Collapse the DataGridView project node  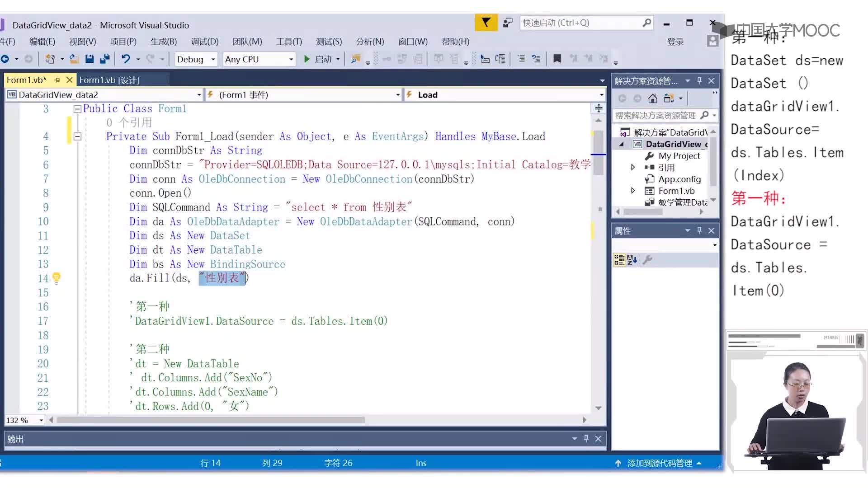[622, 144]
